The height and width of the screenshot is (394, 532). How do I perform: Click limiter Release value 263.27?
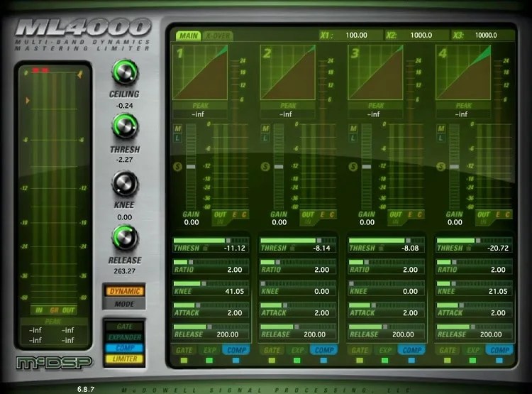[125, 271]
